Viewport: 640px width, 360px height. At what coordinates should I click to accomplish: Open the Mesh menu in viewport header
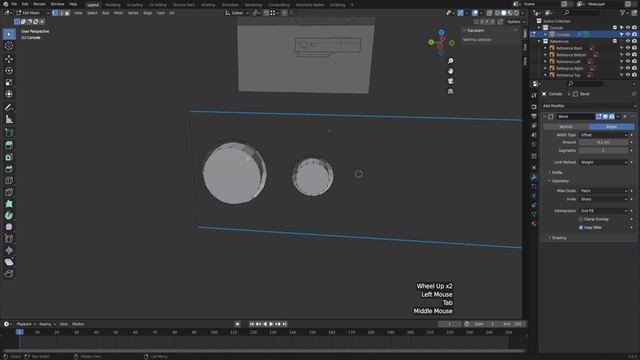(118, 13)
